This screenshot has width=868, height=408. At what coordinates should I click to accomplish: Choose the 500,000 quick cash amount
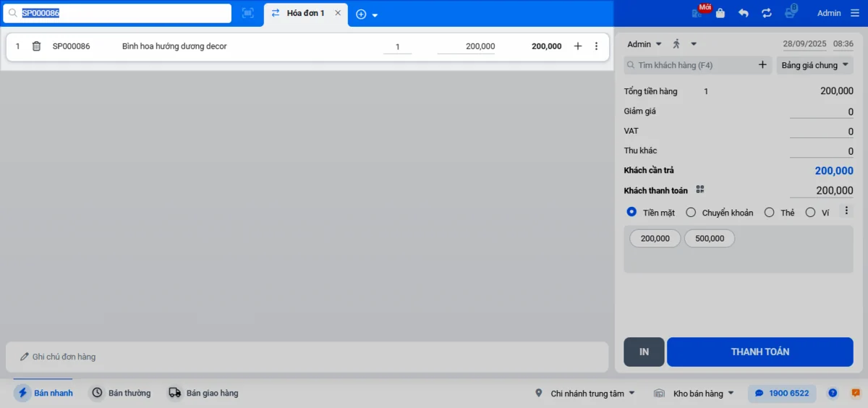coord(710,238)
